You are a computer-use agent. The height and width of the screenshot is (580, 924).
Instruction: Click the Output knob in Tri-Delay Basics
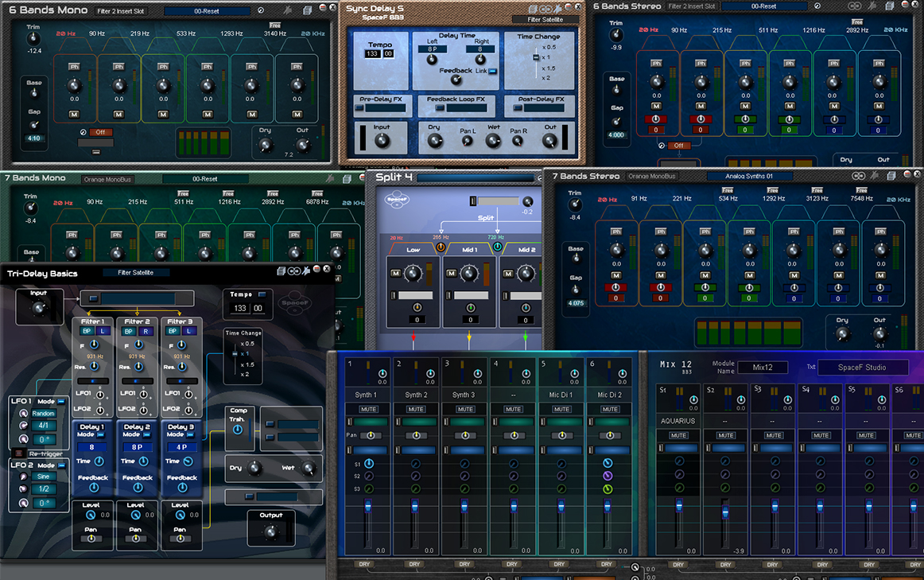271,532
